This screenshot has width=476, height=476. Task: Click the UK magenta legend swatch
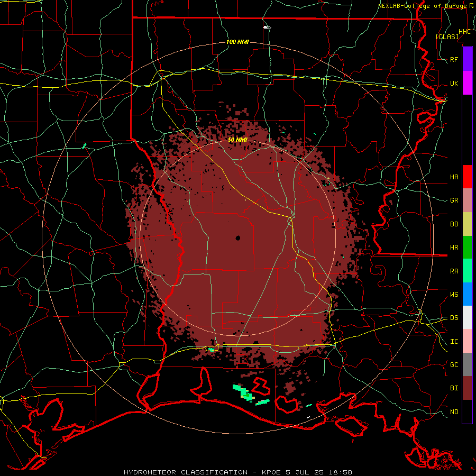tap(467, 83)
